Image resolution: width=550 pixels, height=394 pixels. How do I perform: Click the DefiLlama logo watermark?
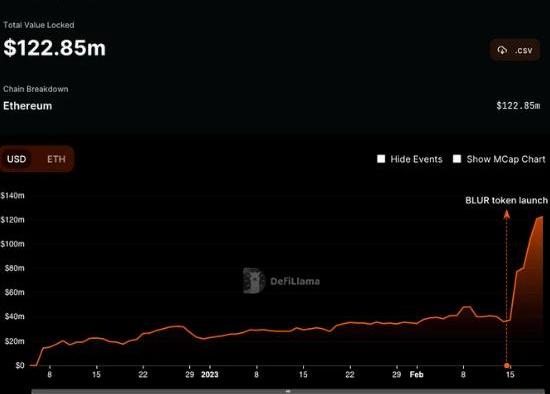tap(281, 281)
